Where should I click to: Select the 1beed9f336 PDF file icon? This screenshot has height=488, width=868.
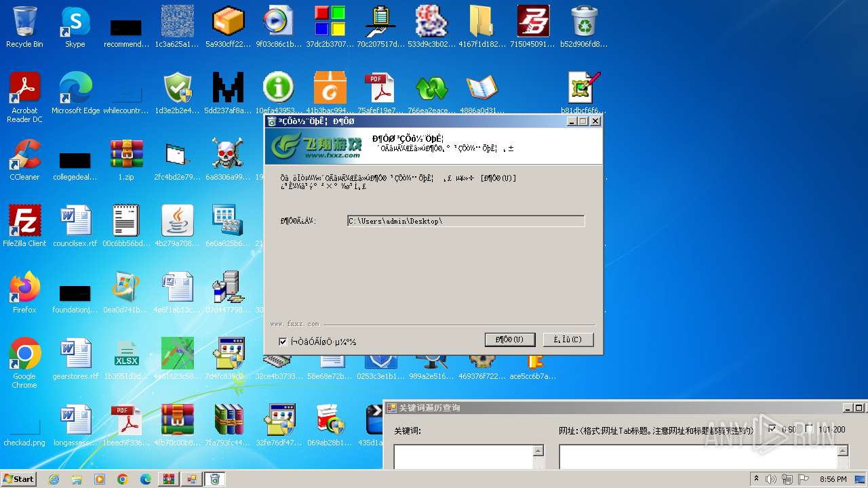(x=126, y=425)
